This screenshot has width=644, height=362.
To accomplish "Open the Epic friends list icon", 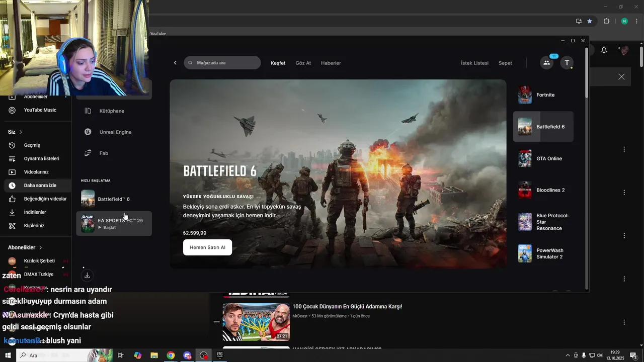I will coord(546,63).
